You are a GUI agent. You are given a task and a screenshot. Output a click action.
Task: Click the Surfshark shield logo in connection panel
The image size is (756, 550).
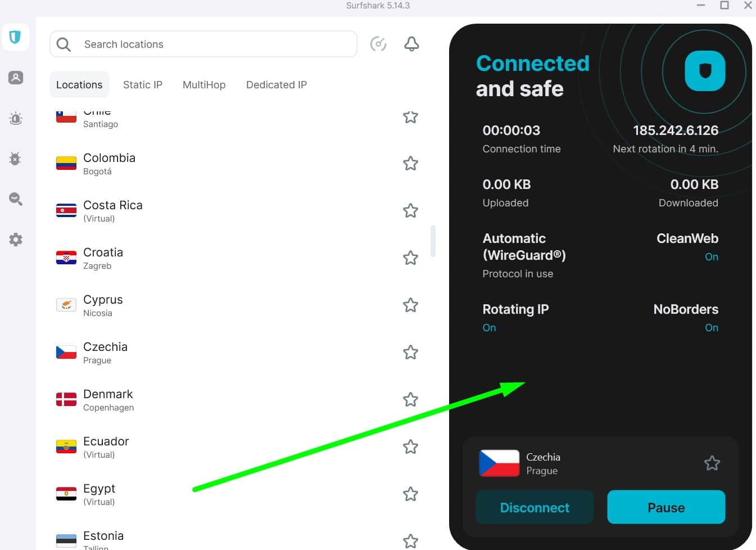[705, 71]
